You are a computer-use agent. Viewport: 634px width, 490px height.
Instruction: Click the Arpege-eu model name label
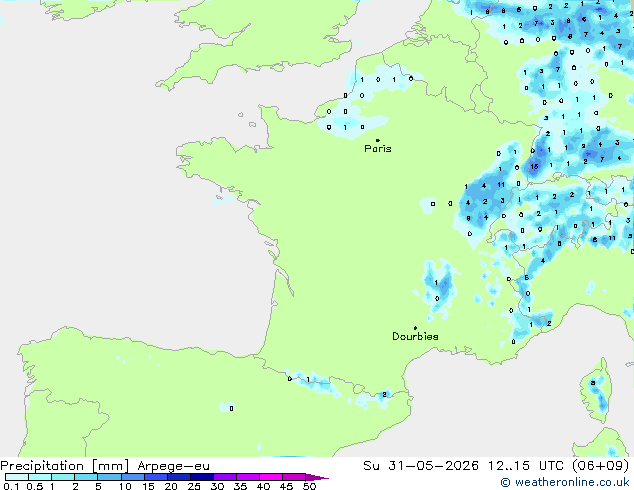coord(173,466)
